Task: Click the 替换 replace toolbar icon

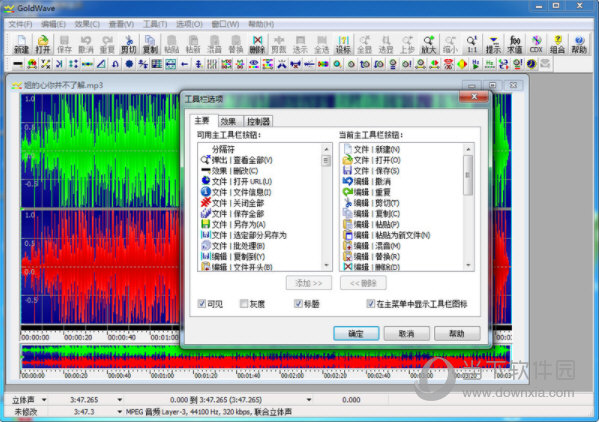Action: coord(236,44)
